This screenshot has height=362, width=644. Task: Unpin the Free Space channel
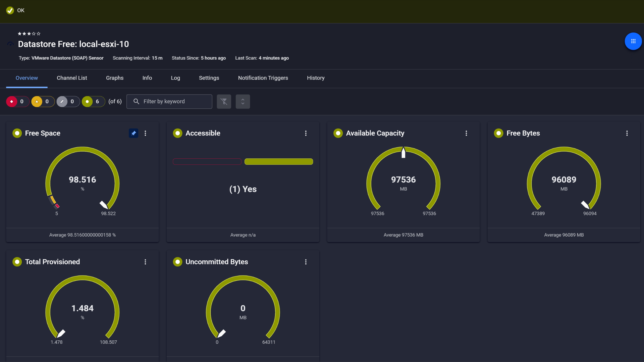pyautogui.click(x=134, y=133)
